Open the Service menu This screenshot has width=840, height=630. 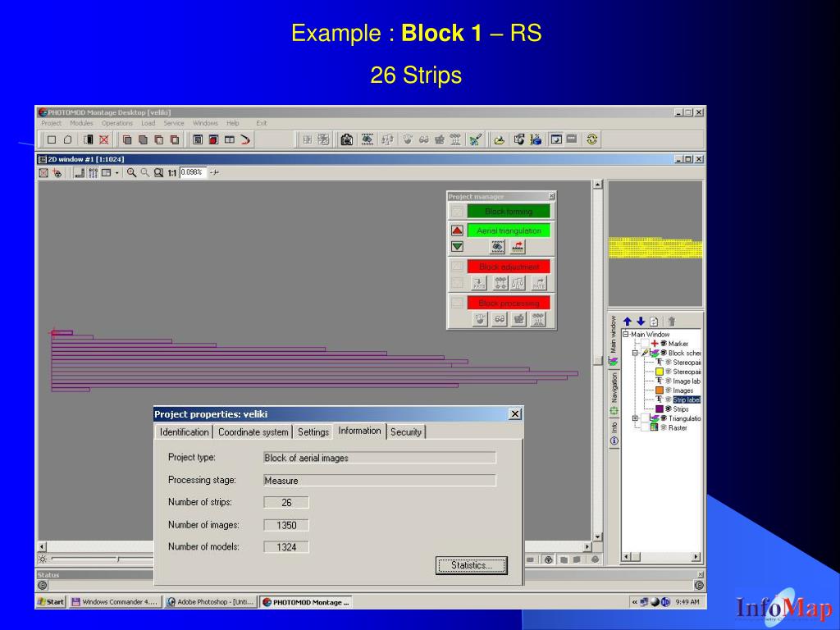pos(174,123)
